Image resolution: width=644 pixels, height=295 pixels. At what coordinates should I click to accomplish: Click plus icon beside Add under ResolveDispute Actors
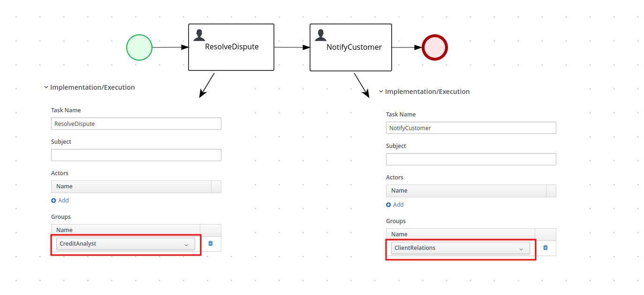53,200
